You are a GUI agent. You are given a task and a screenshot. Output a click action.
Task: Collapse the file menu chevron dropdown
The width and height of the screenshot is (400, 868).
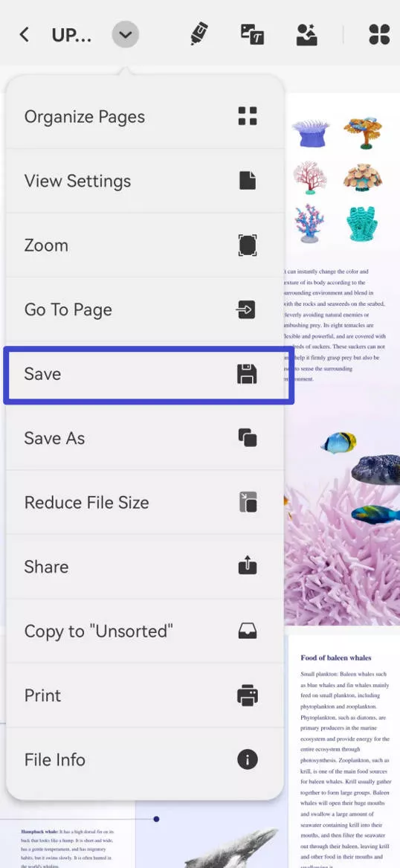(x=126, y=35)
